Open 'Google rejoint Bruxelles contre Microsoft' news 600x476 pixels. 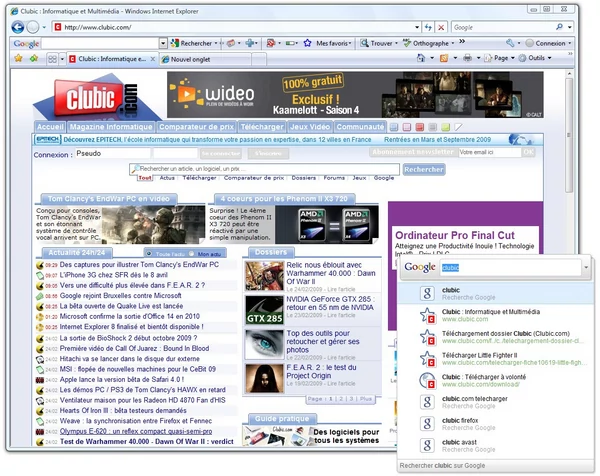tap(121, 296)
